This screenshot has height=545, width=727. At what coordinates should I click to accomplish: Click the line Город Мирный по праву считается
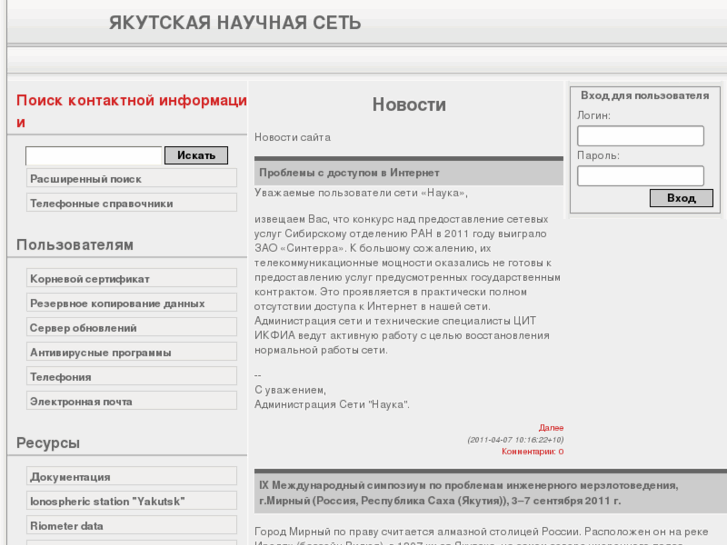pyautogui.click(x=481, y=532)
